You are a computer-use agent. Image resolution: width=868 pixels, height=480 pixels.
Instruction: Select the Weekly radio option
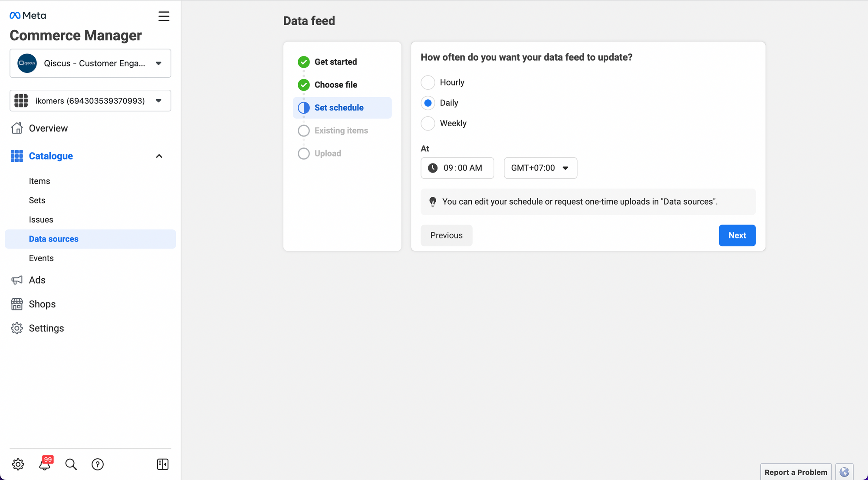pyautogui.click(x=428, y=123)
